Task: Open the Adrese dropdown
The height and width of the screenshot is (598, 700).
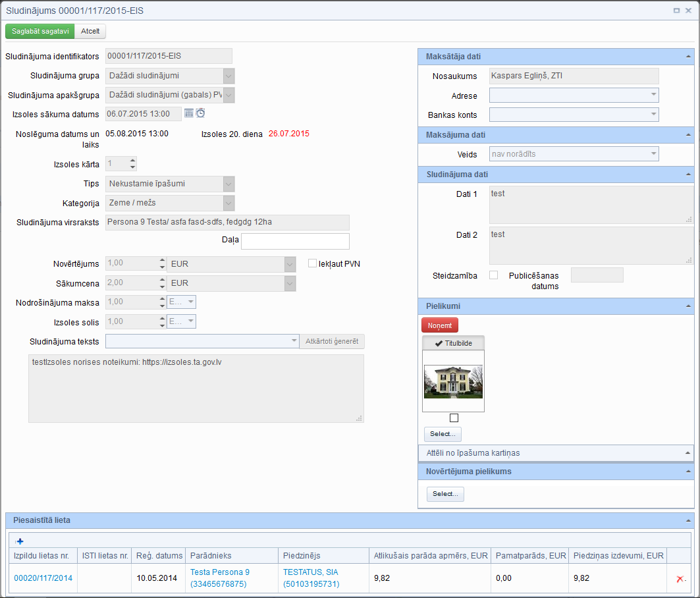Action: [x=653, y=95]
